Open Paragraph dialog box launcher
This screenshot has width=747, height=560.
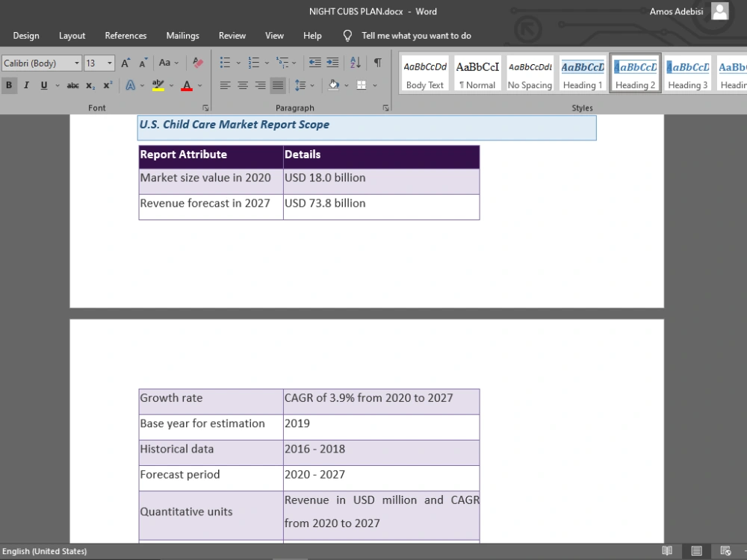click(x=385, y=108)
